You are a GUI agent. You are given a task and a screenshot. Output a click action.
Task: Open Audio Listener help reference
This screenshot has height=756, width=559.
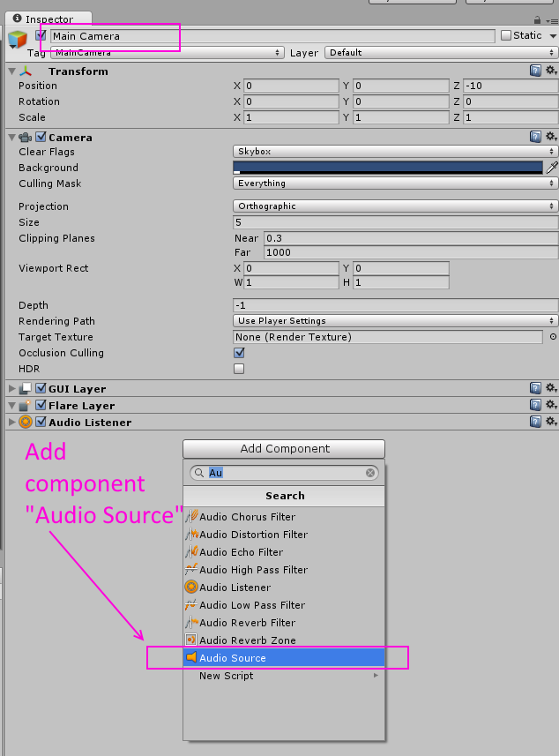pos(535,422)
